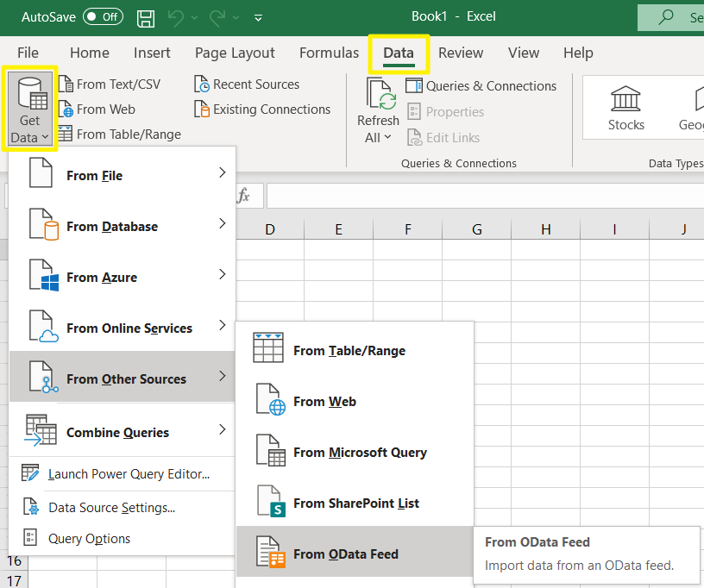The height and width of the screenshot is (588, 704).
Task: Switch to the Review tab
Action: point(460,53)
